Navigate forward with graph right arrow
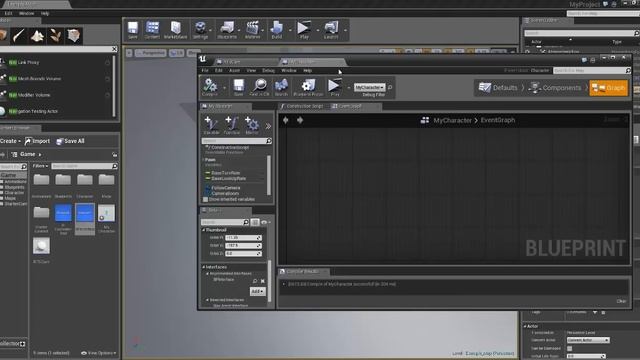This screenshot has height=360, width=640. click(300, 120)
